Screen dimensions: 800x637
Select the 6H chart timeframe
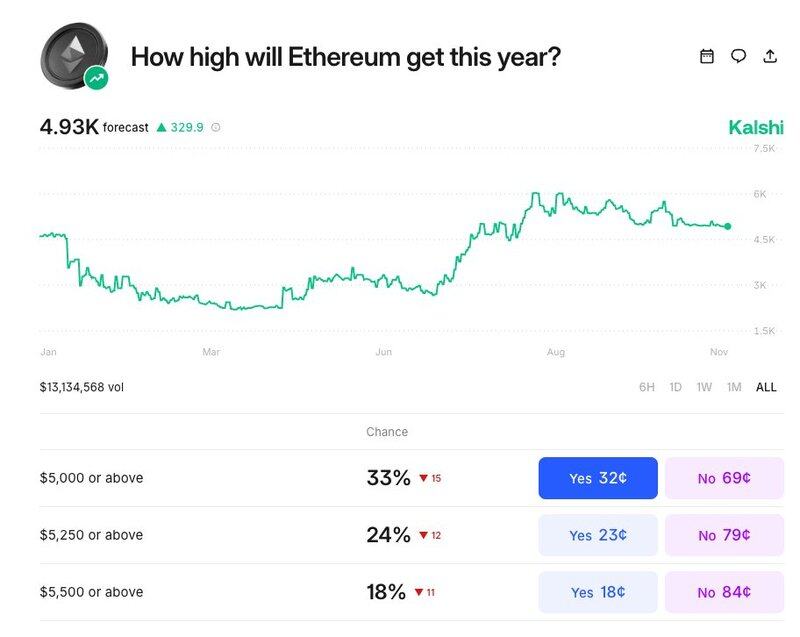click(x=647, y=387)
